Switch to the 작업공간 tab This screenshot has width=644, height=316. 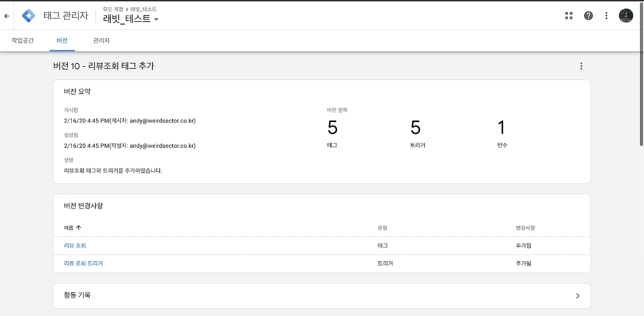pos(23,41)
